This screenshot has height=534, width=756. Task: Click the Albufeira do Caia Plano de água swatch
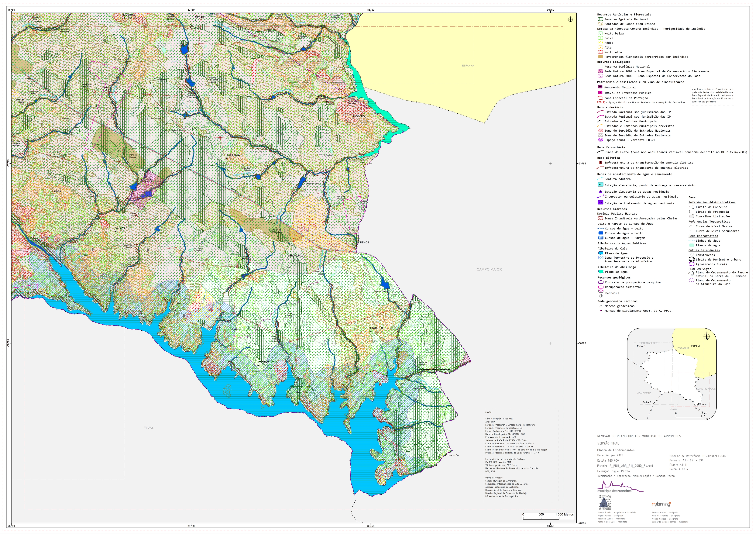point(601,253)
